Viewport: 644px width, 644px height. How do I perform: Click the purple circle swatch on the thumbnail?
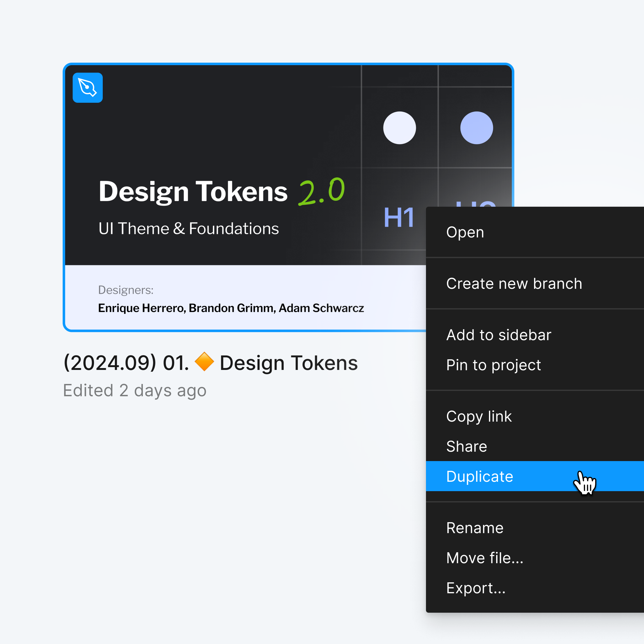[x=476, y=127]
